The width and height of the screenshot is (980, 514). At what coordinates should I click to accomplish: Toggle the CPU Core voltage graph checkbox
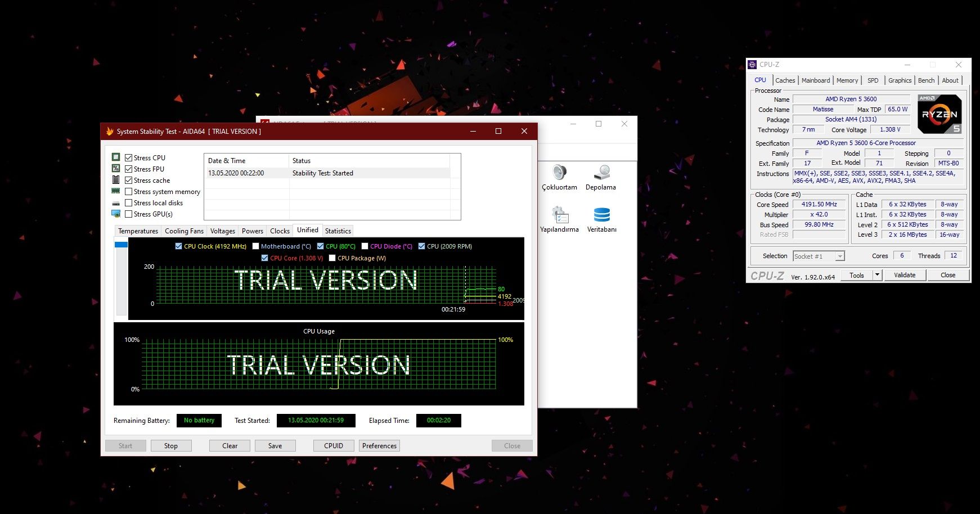pyautogui.click(x=265, y=258)
